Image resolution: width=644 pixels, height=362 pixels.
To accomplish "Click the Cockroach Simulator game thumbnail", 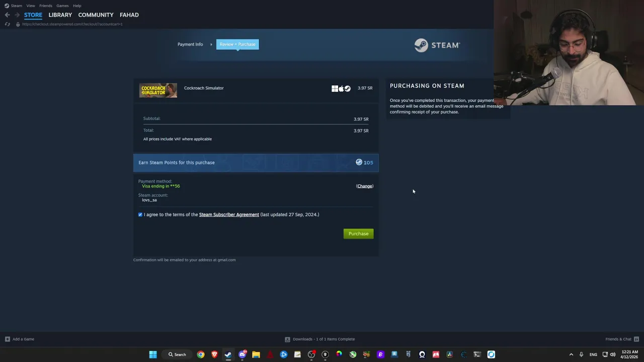I will click(158, 90).
